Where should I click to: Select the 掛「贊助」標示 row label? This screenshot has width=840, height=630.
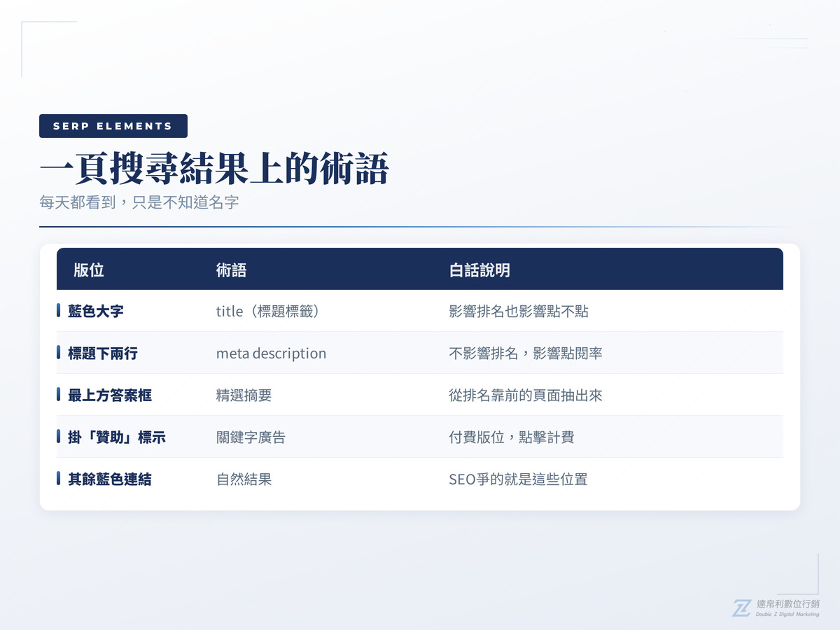(117, 437)
